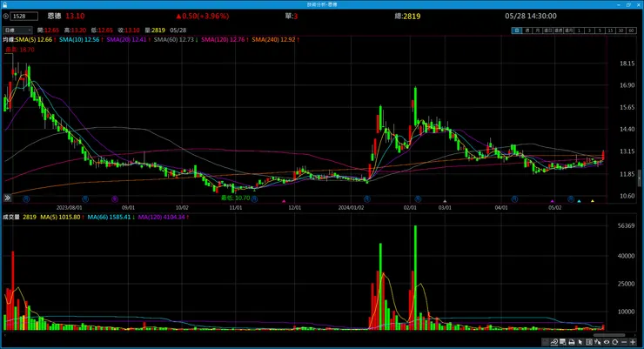Click the 最低:10.70 low price label
644x349 pixels.
235,198
